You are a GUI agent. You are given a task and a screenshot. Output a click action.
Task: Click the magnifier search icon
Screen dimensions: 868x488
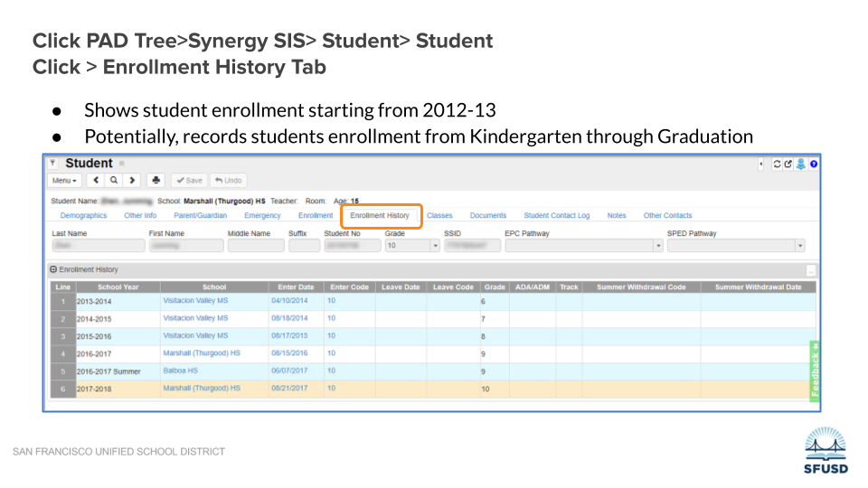114,180
